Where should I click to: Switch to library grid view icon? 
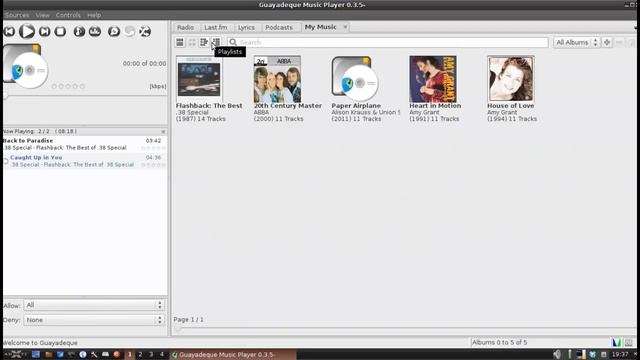180,42
